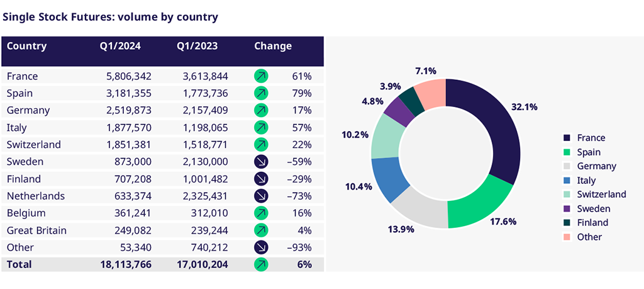Image resolution: width=644 pixels, height=289 pixels.
Task: Click the down arrow icon for Finland
Action: [x=261, y=179]
